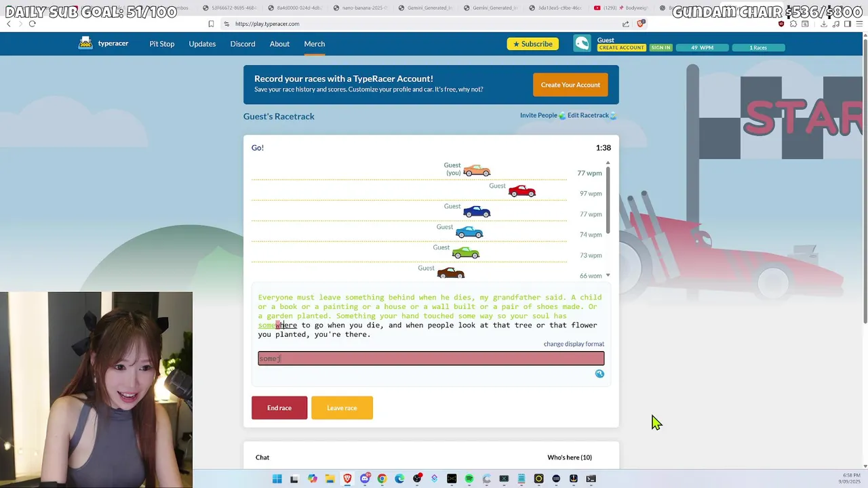Click the Brave shields icon in address bar
868x488 pixels.
click(x=641, y=24)
